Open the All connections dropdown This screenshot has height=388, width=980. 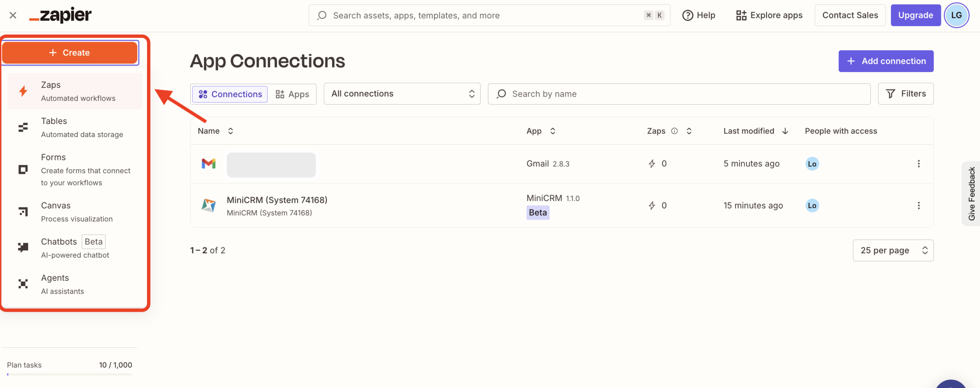click(x=402, y=94)
